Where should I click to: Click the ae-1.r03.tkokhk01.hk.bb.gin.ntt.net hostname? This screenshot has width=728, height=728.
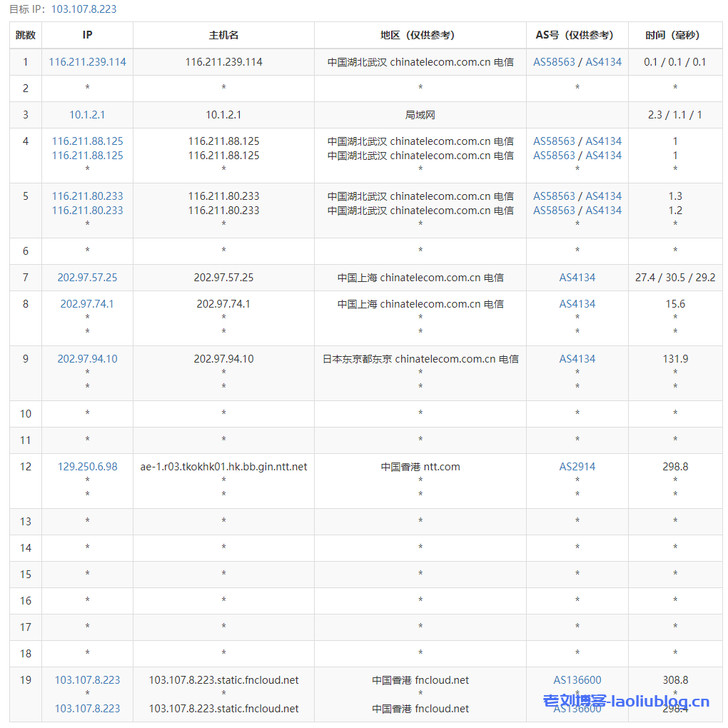coord(223,467)
